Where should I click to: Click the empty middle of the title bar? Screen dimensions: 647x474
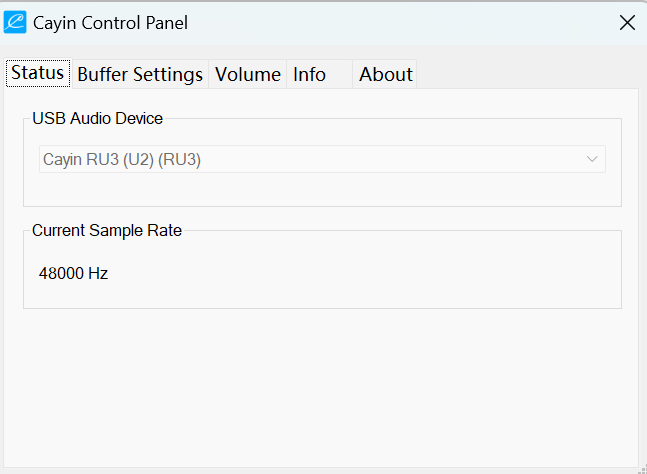(x=400, y=22)
